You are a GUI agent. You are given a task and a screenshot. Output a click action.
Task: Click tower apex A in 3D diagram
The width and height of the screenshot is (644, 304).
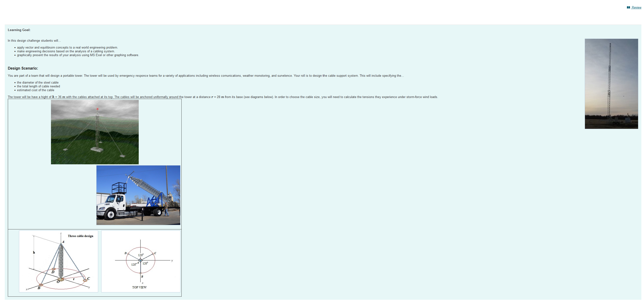pyautogui.click(x=61, y=243)
